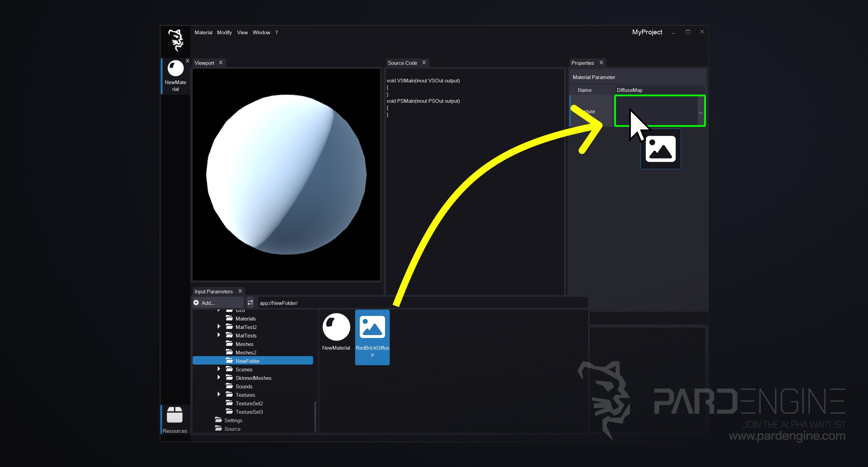
Task: Close the NewMaterial sidebar document
Action: (x=187, y=61)
